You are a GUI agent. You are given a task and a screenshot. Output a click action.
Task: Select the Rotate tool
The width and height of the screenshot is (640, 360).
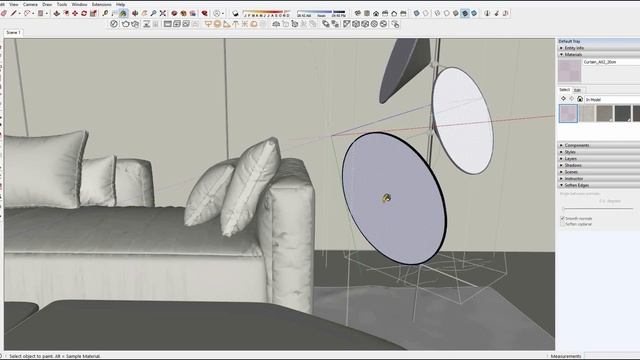point(84,13)
